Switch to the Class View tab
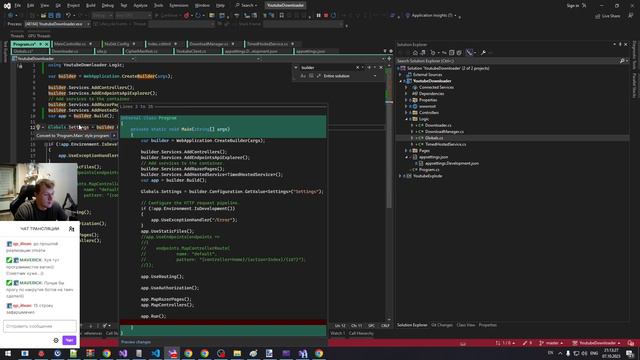 pos(466,325)
